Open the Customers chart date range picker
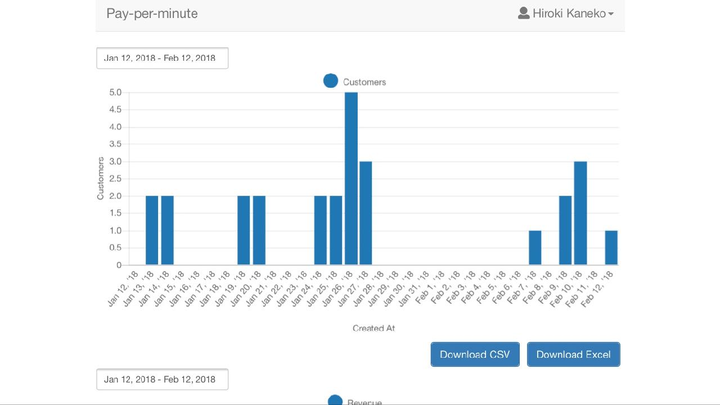 162,58
